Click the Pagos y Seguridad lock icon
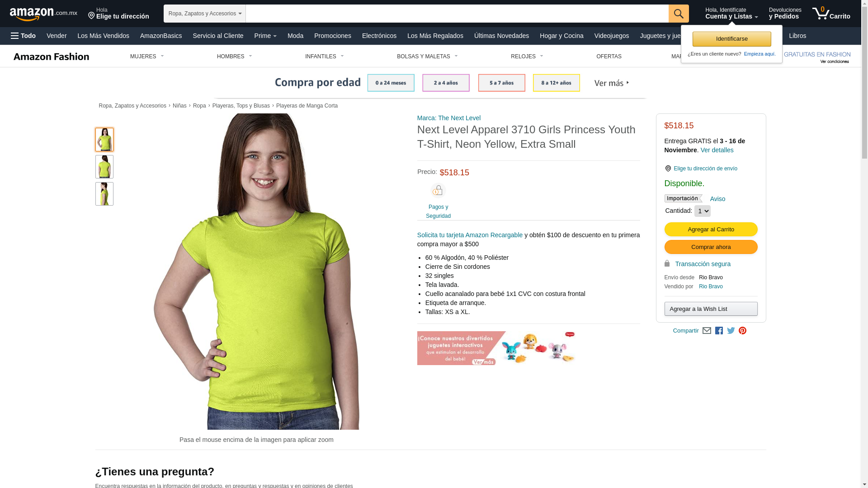This screenshot has height=488, width=868. tap(438, 191)
